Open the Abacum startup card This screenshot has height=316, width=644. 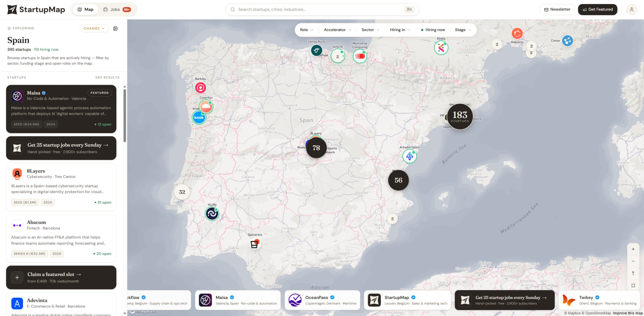tap(61, 238)
